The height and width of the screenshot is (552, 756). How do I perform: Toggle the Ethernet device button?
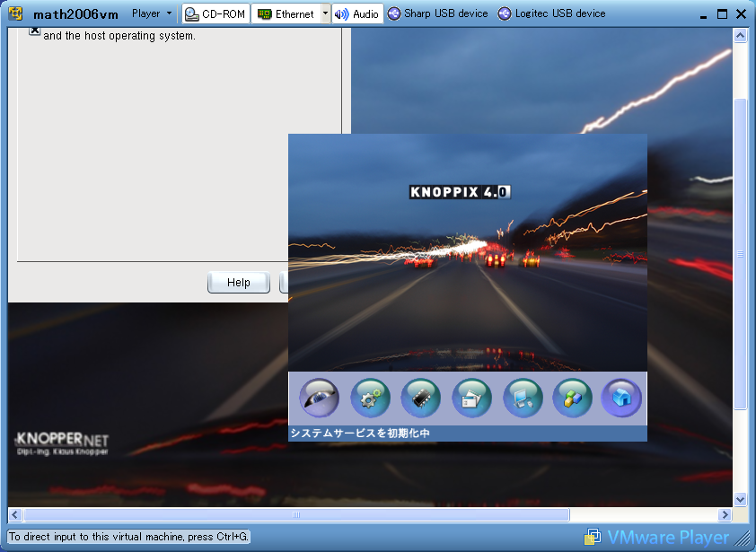tap(286, 13)
